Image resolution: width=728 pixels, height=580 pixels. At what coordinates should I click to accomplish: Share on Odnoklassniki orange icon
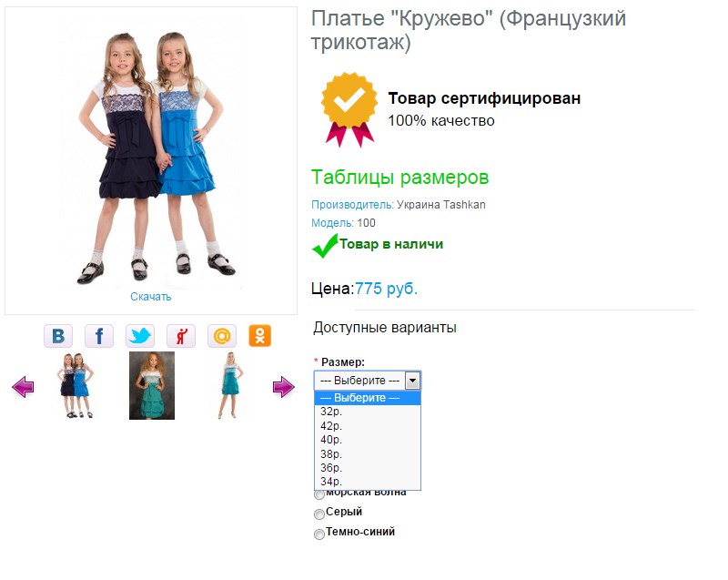point(260,336)
